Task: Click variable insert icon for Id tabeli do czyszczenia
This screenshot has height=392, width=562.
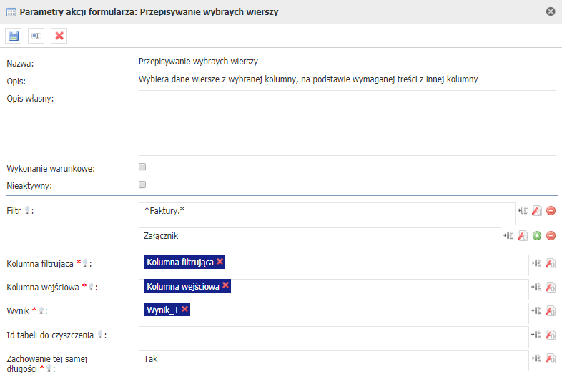Action: (536, 334)
